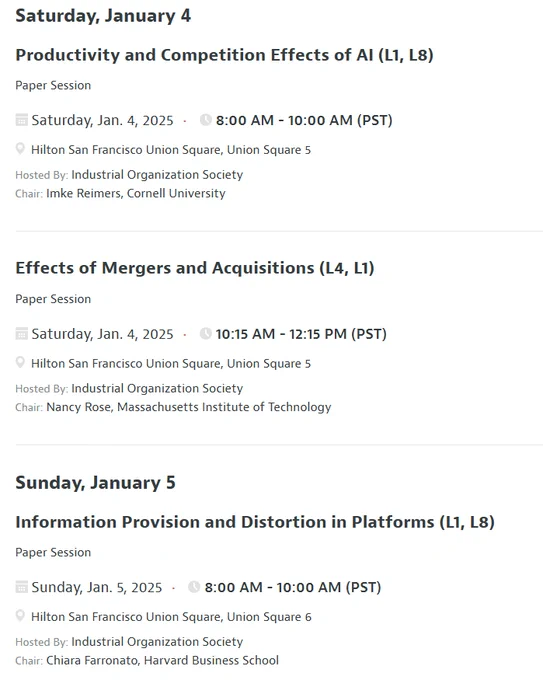Open Effects of Mergers and Acquisitions session

pyautogui.click(x=195, y=268)
